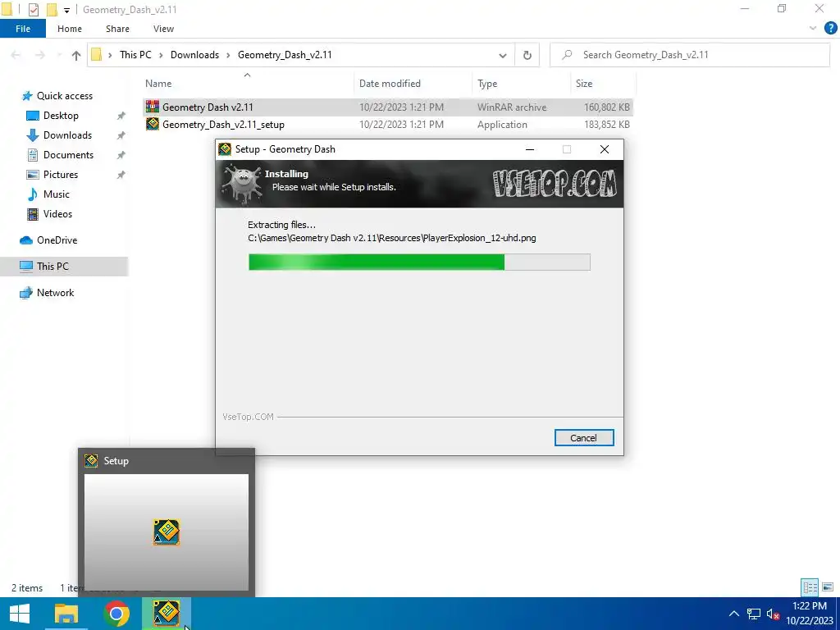The image size is (840, 630).
Task: Select Downloads in the address breadcrumb
Action: [194, 55]
